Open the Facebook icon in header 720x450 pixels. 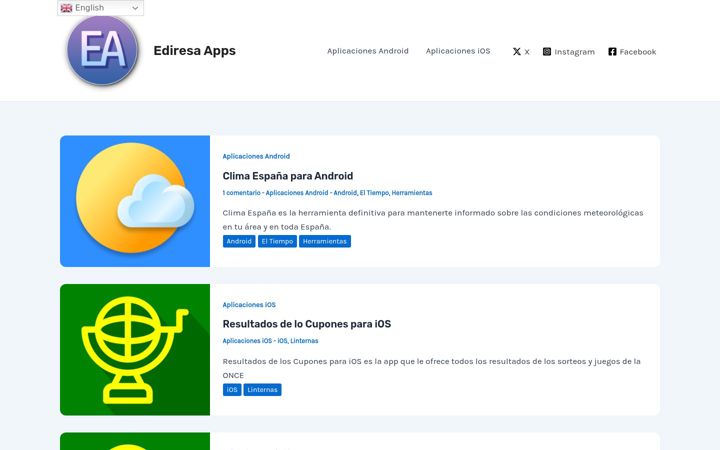tap(612, 51)
